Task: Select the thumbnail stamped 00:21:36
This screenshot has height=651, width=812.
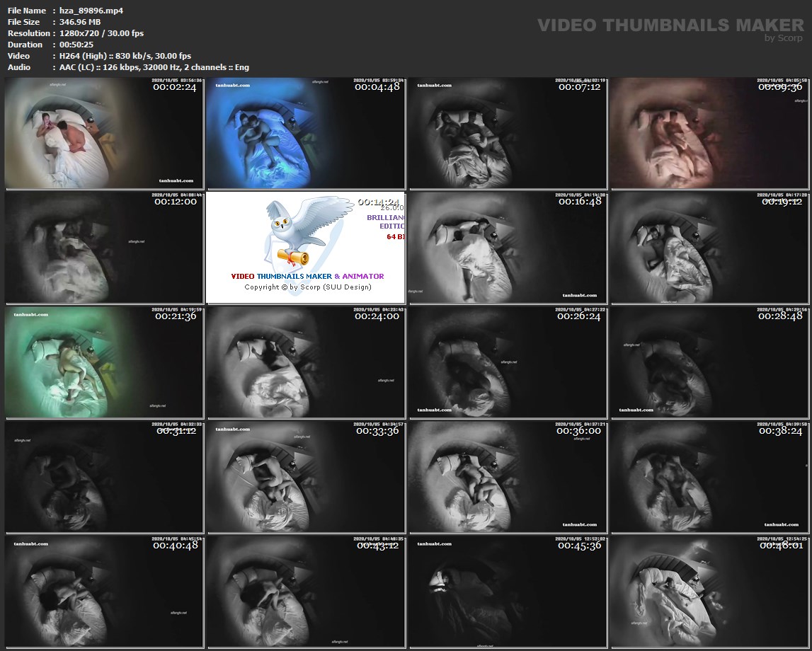Action: 104,362
